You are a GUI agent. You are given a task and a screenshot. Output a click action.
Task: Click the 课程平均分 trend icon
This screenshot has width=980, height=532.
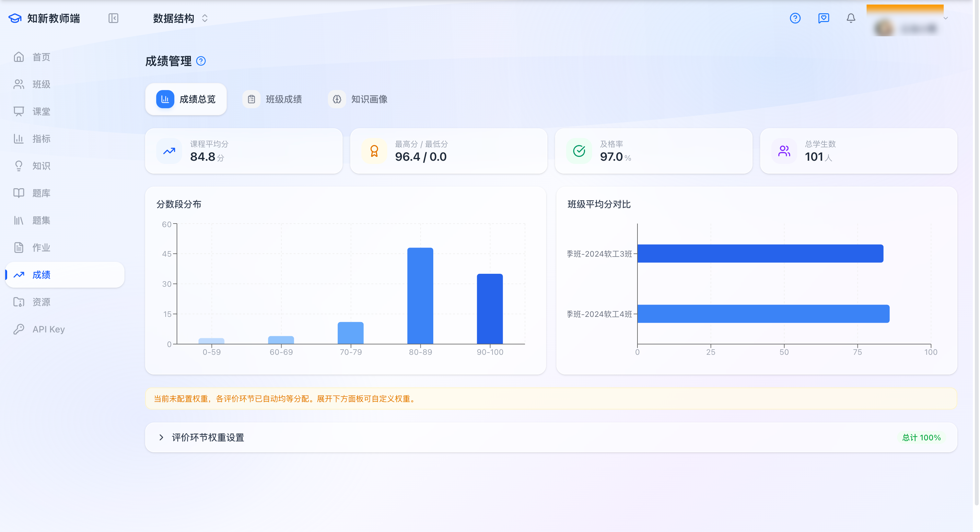click(x=169, y=151)
